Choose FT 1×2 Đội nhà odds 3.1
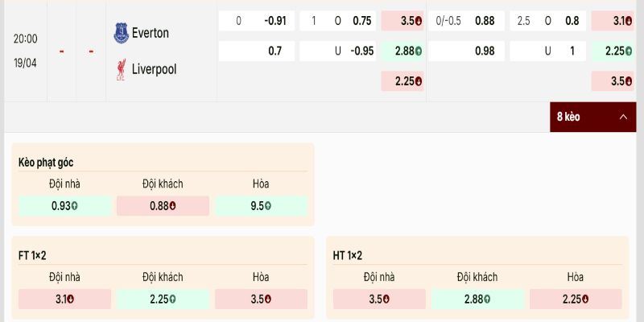 [x=64, y=299]
